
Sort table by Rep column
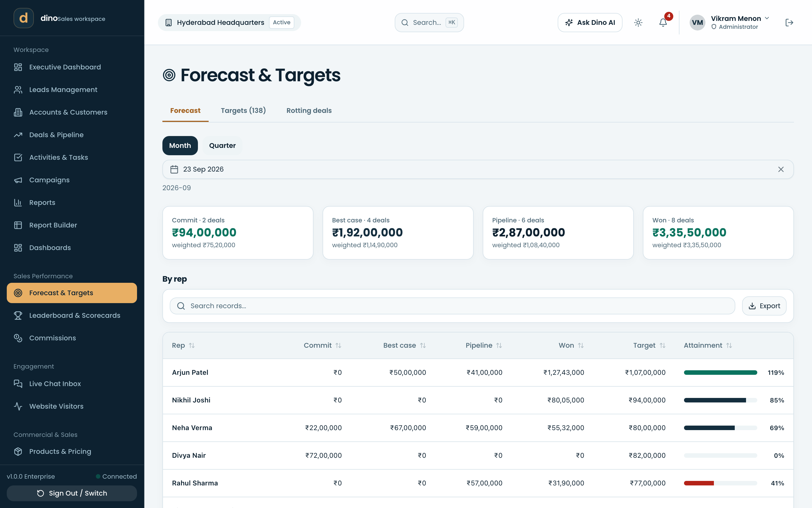click(x=183, y=345)
